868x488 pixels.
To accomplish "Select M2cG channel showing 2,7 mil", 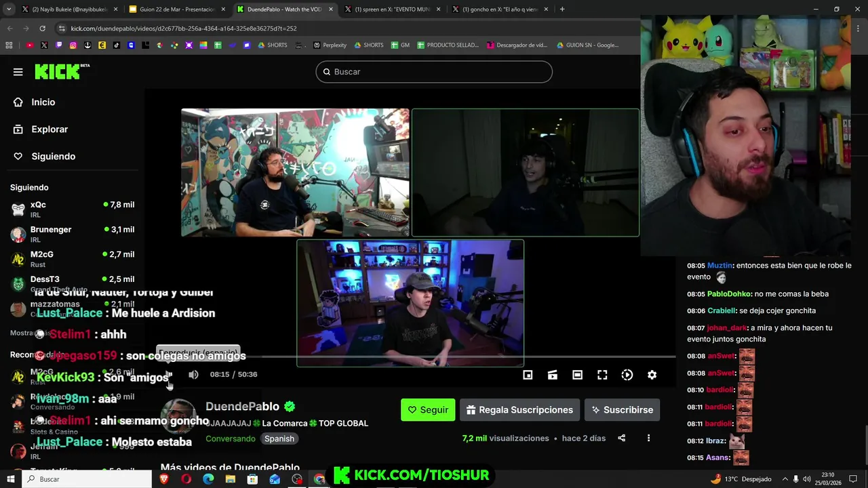I will click(x=72, y=258).
